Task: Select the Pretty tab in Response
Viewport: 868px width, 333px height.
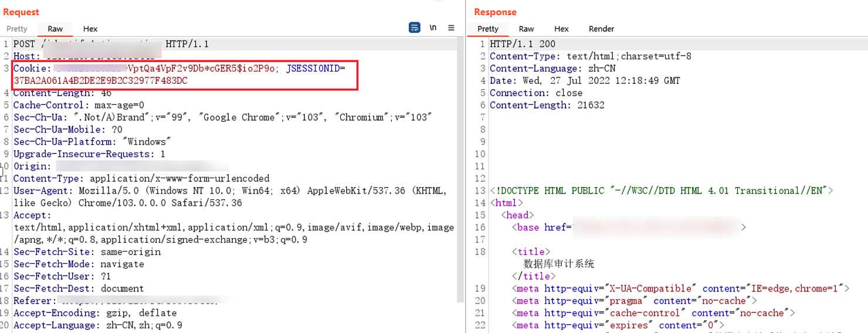Action: pos(488,29)
